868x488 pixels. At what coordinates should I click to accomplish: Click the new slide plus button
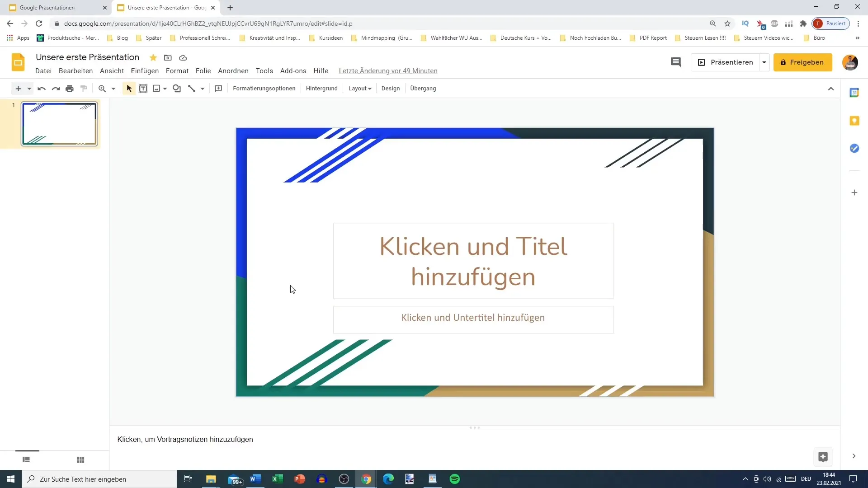(x=18, y=89)
